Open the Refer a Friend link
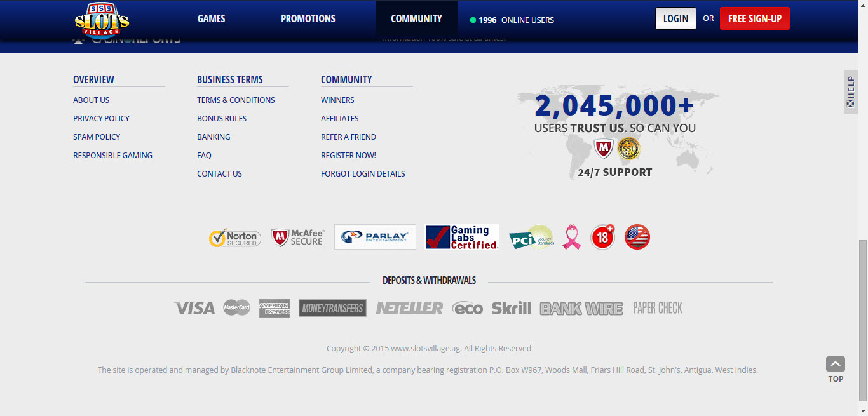This screenshot has height=416, width=868. (x=348, y=137)
